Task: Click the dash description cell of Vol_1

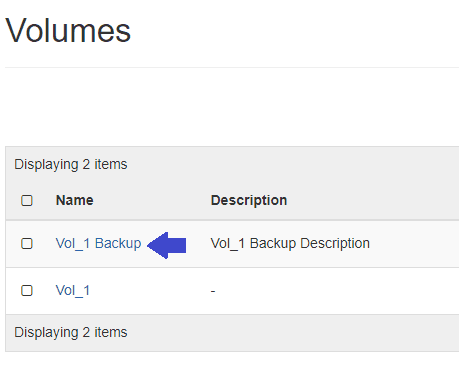Action: click(x=213, y=291)
